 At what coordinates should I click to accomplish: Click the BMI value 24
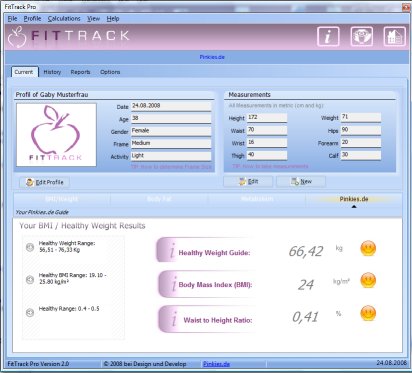pos(306,284)
